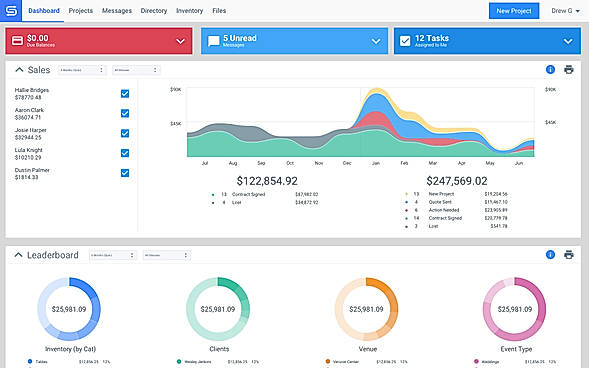Toggle the Lula Knight checkbox
589x368 pixels.
click(125, 153)
